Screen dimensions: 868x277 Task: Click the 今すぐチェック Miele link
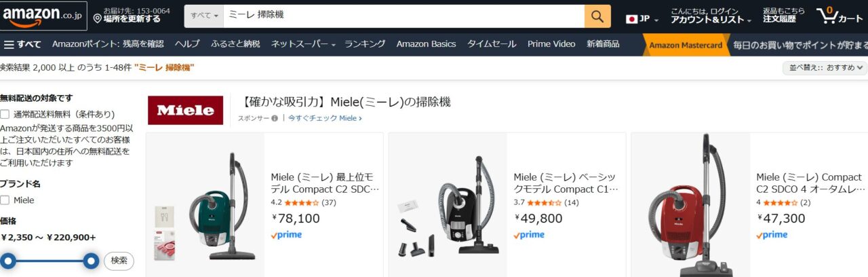coord(325,118)
